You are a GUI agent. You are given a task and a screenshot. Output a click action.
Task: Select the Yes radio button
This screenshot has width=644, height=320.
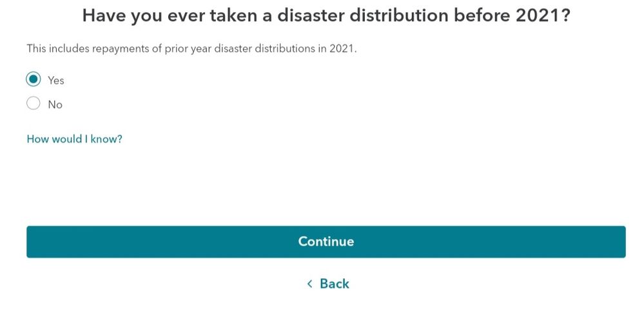coord(34,79)
